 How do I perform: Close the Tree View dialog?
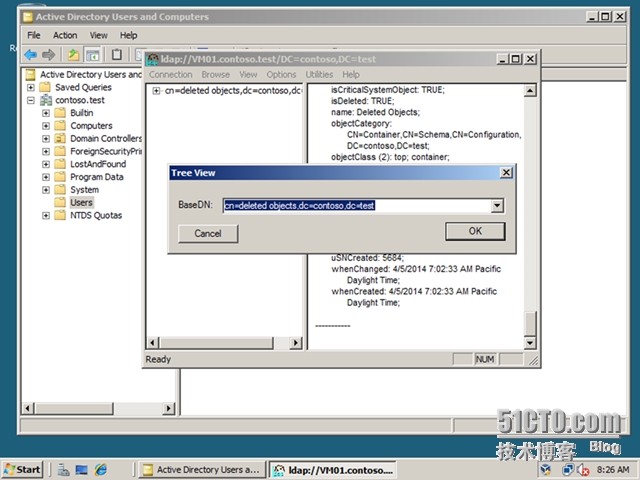tap(506, 173)
